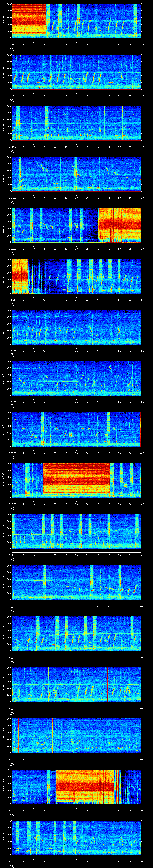Click the 2:13:00 start time label

12,657
